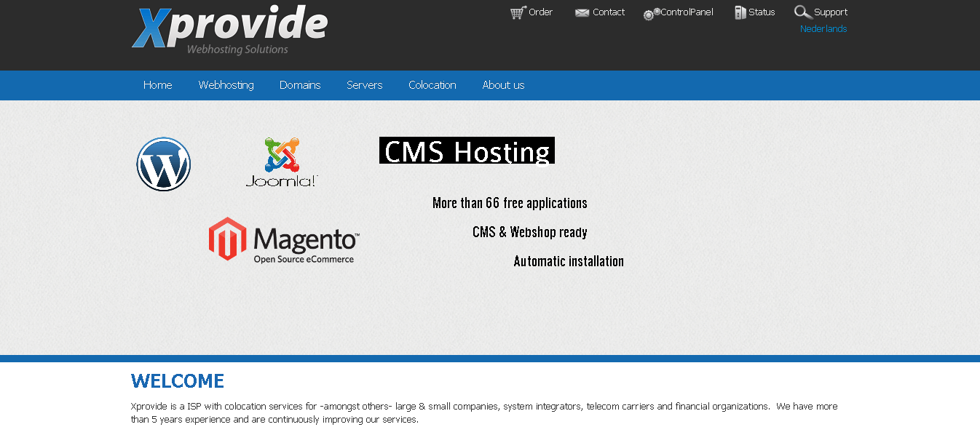Click the shopping cart icon beside Order
This screenshot has width=980, height=435.
click(x=518, y=12)
